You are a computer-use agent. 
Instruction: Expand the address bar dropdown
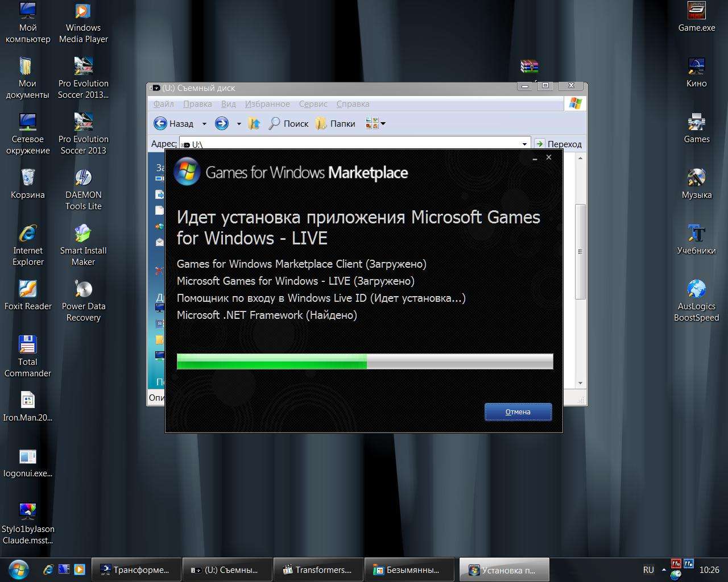click(x=524, y=144)
